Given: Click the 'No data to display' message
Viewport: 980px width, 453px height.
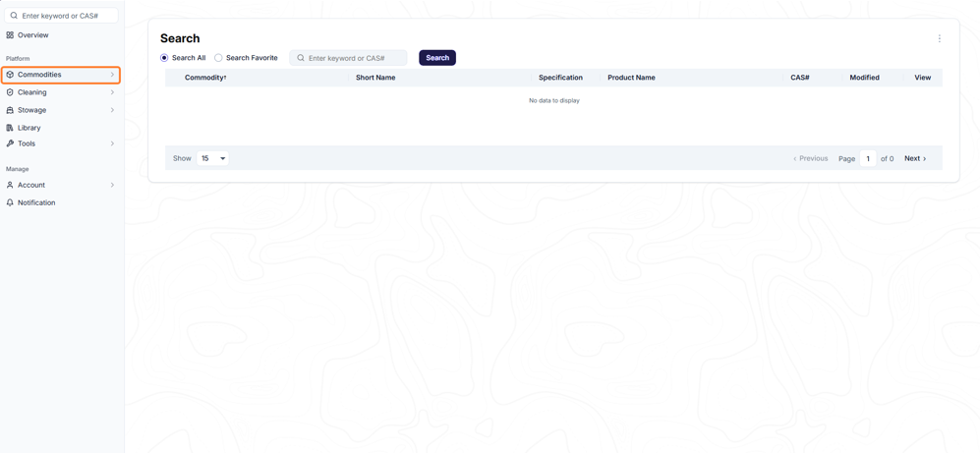Looking at the screenshot, I should (554, 100).
